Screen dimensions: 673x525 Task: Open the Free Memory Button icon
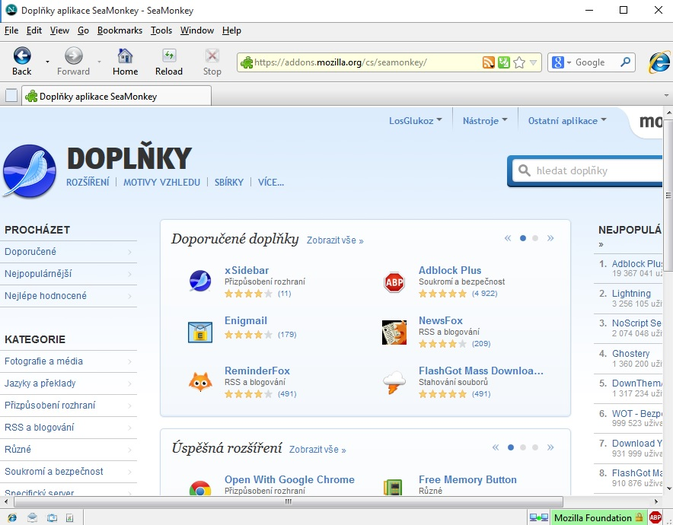pos(393,487)
